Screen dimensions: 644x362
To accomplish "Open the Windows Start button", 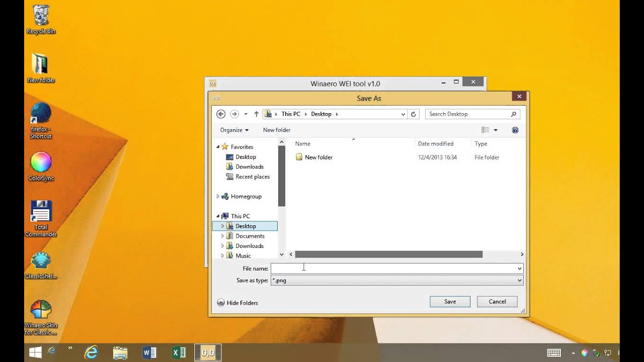I will pos(35,353).
